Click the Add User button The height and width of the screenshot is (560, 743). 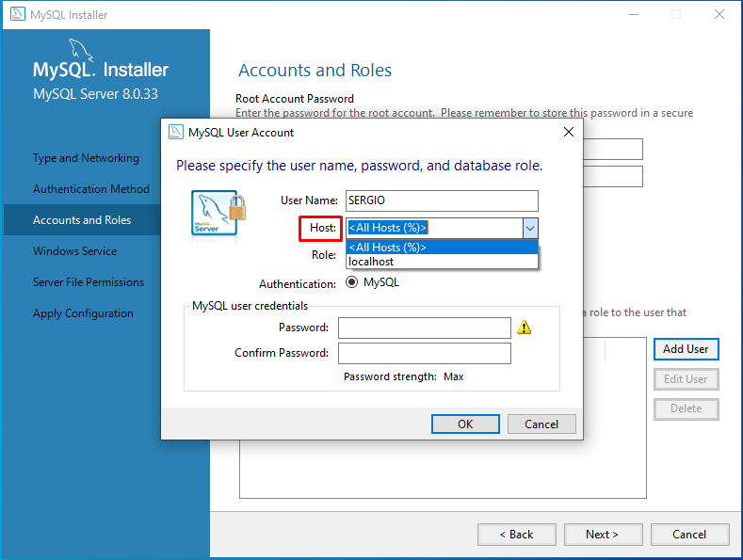(686, 349)
